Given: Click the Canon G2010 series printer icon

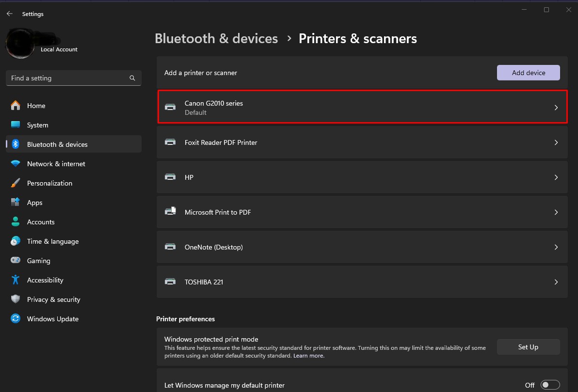Looking at the screenshot, I should tap(170, 107).
